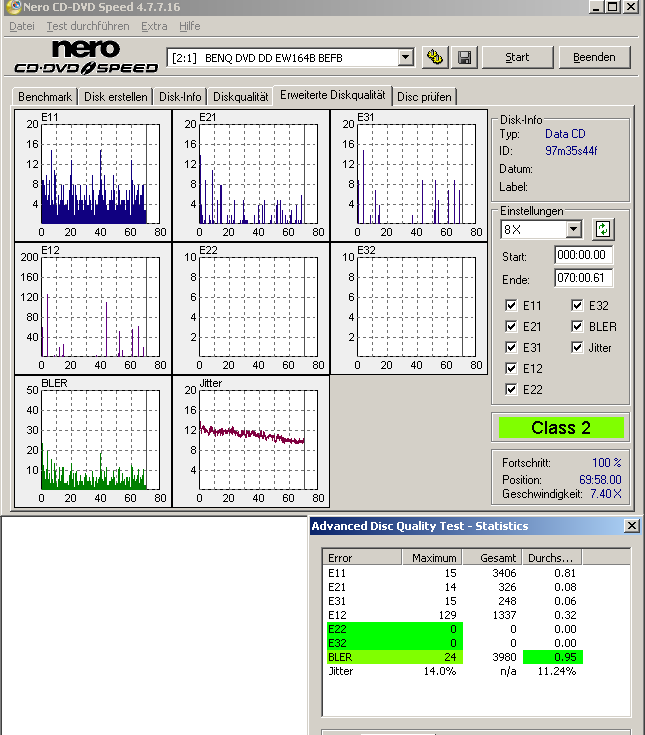The height and width of the screenshot is (735, 645).
Task: Uncheck the E11 checkbox
Action: [x=512, y=306]
